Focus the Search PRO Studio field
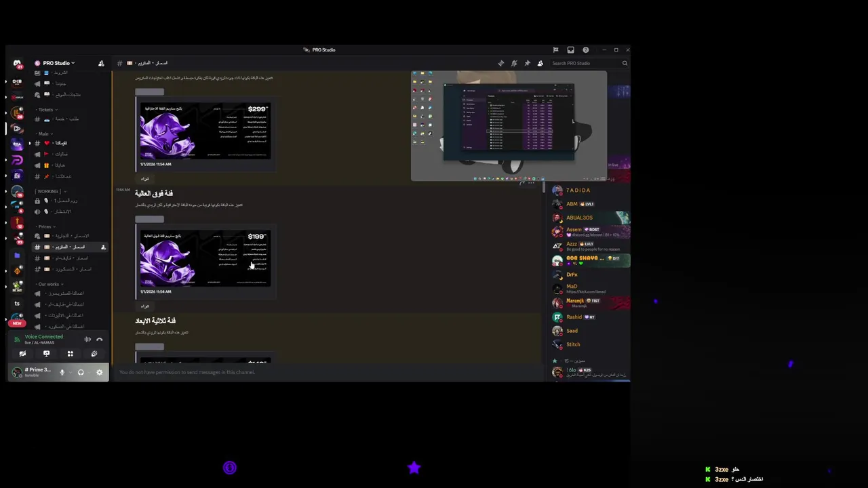The width and height of the screenshot is (868, 488). coord(589,63)
